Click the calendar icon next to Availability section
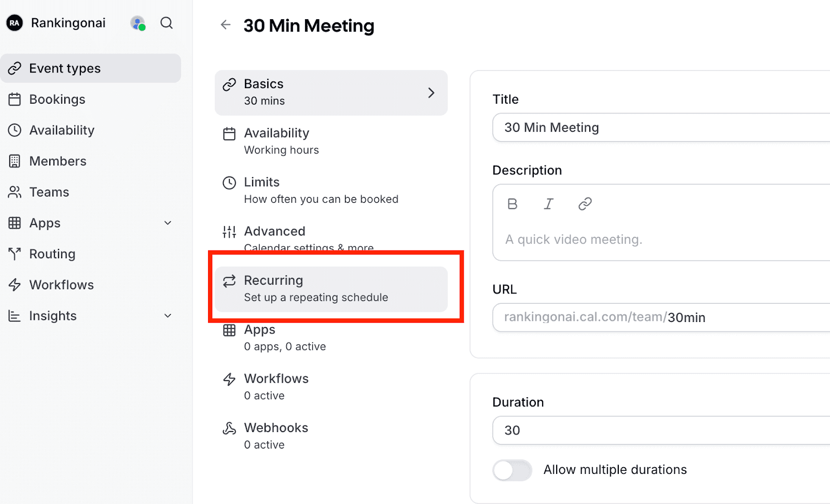 click(229, 133)
